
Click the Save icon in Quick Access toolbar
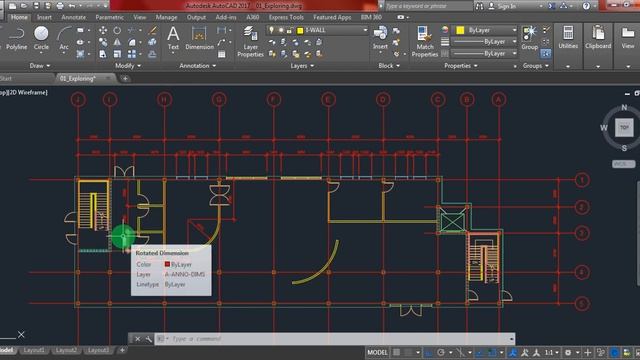click(36, 6)
